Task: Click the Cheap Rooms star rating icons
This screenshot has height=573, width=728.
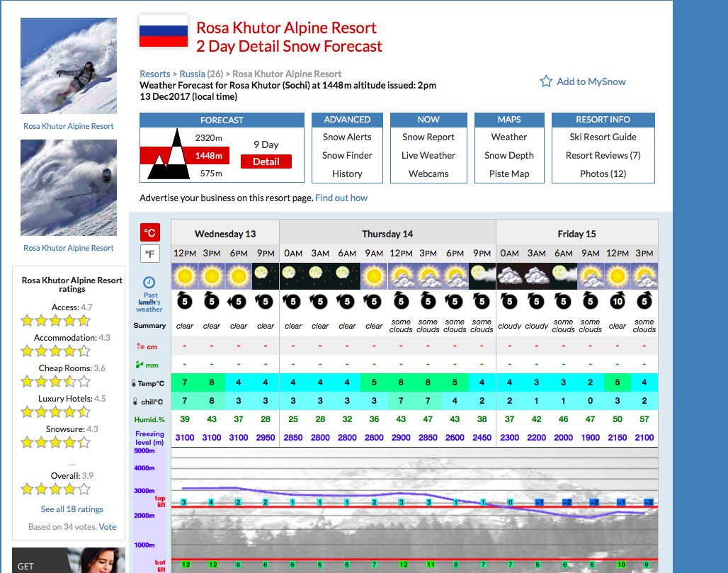Action: coord(55,381)
